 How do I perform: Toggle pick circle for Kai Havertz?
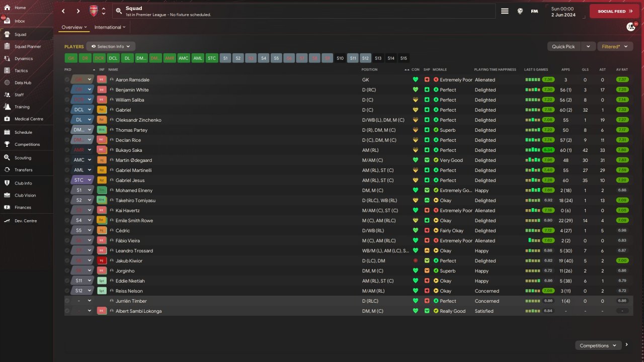click(x=67, y=210)
